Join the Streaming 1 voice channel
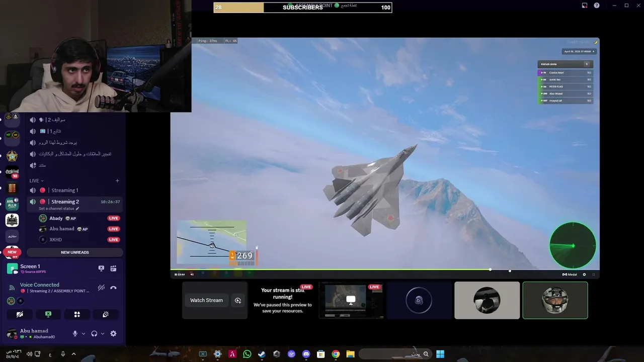 tap(74, 190)
